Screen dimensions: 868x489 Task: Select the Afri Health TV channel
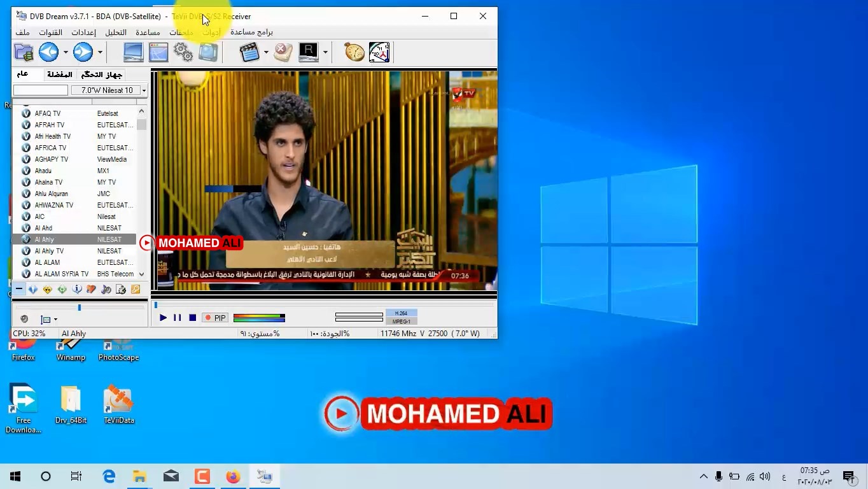pyautogui.click(x=74, y=136)
